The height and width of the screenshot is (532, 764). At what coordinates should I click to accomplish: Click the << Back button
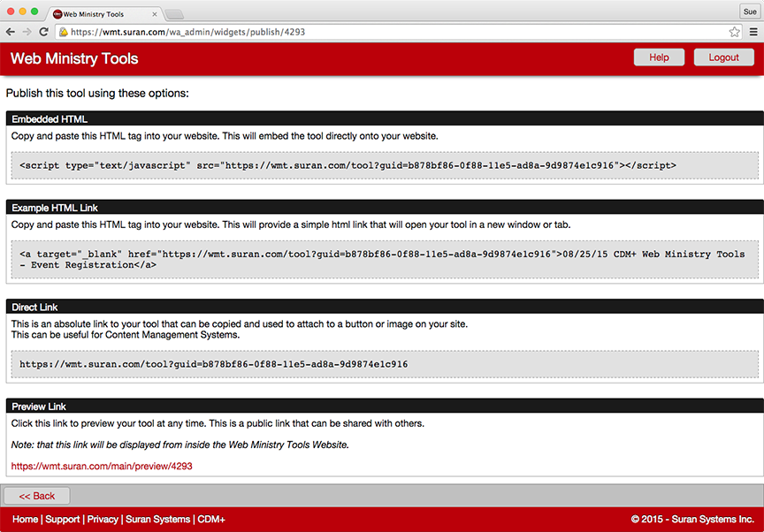(x=37, y=496)
